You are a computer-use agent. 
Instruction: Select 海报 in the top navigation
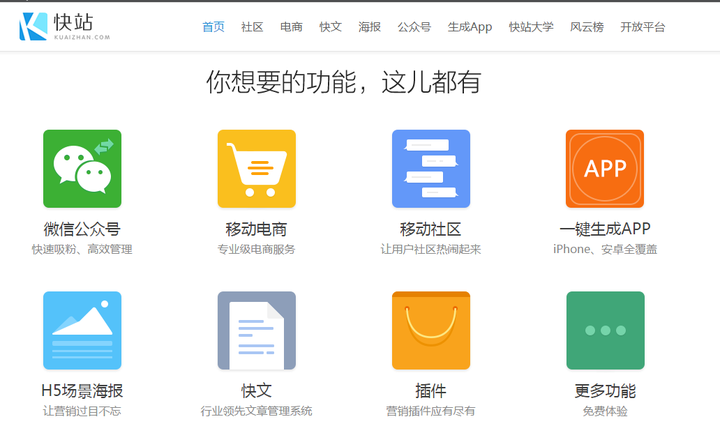click(370, 27)
